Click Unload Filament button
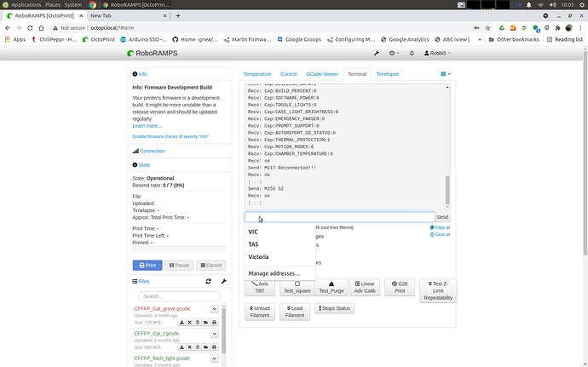This screenshot has width=588, height=367. pos(260,312)
